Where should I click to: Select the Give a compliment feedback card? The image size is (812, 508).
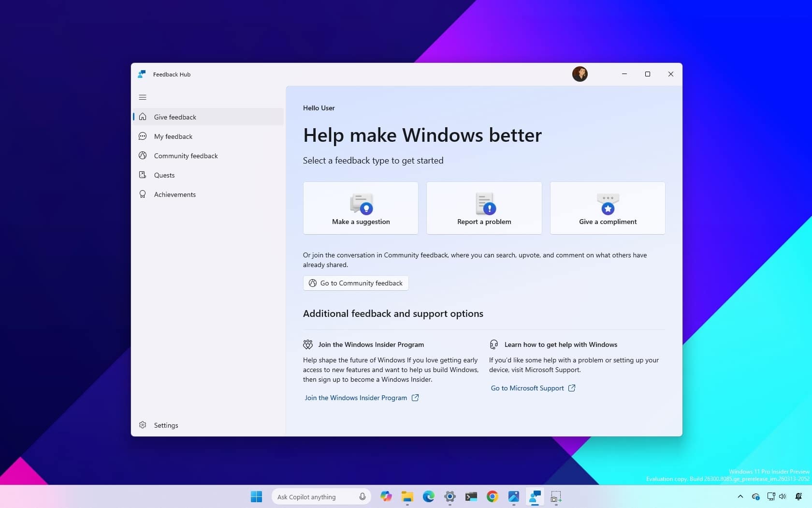tap(608, 208)
